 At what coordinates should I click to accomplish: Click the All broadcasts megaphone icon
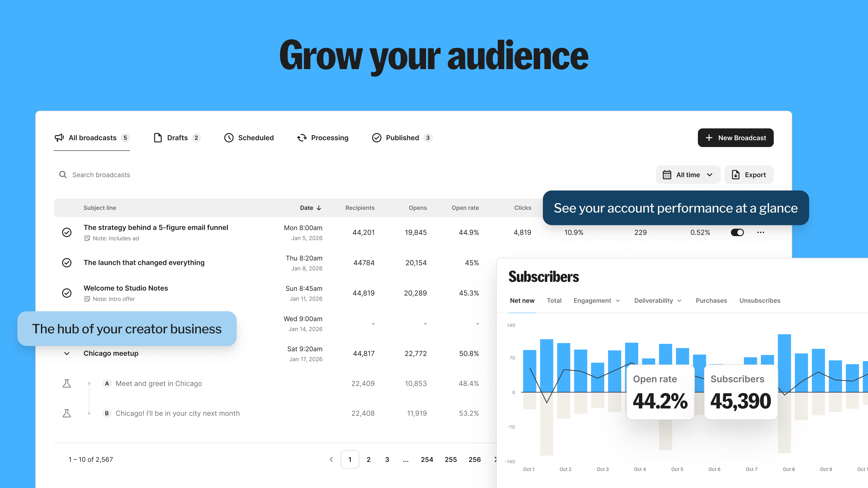click(x=59, y=138)
